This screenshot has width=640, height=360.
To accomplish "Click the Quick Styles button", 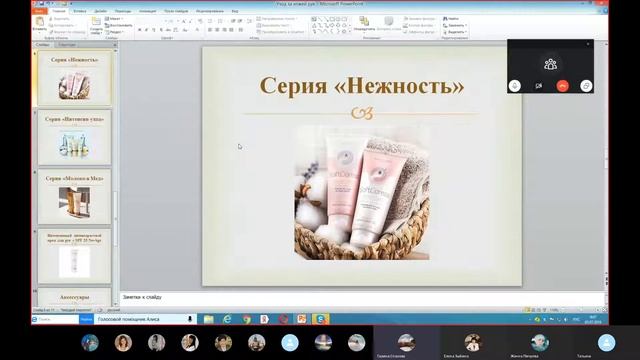I will [389, 24].
